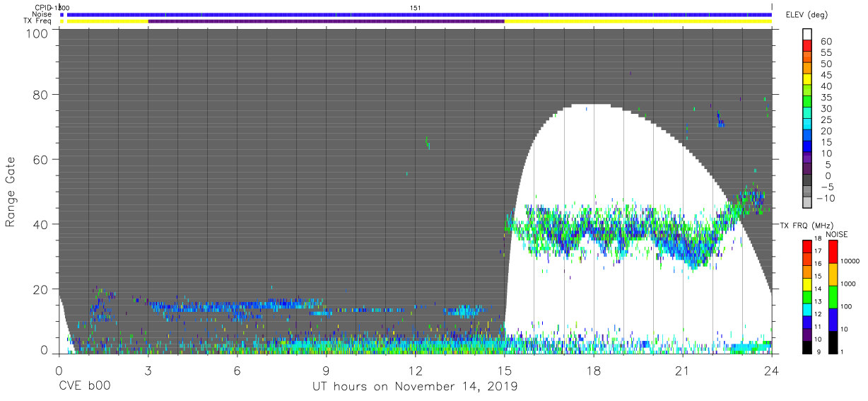
Task: Click the blue Noise bar at top
Action: pyautogui.click(x=419, y=14)
